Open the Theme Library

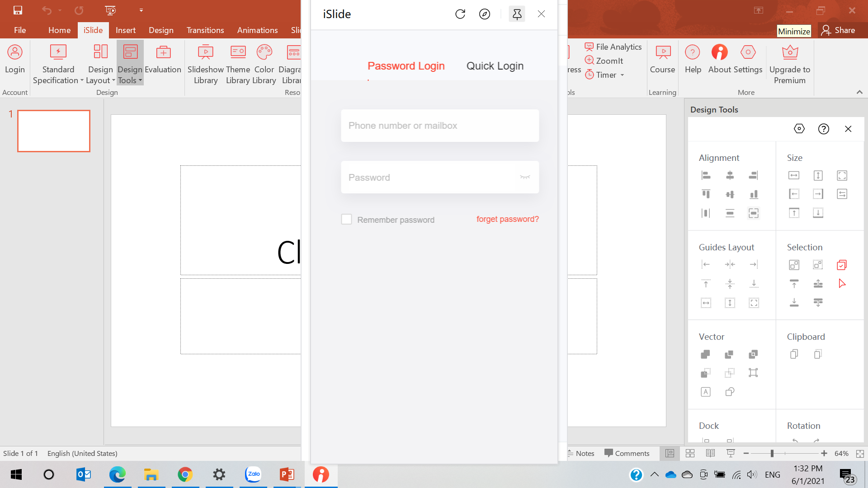coord(238,64)
